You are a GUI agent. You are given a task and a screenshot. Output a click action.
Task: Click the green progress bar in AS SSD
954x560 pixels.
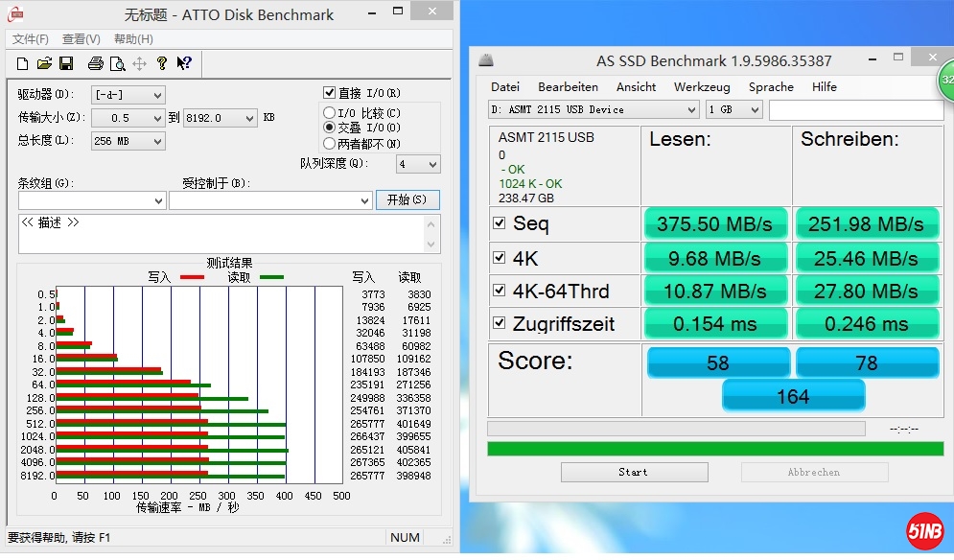click(714, 449)
